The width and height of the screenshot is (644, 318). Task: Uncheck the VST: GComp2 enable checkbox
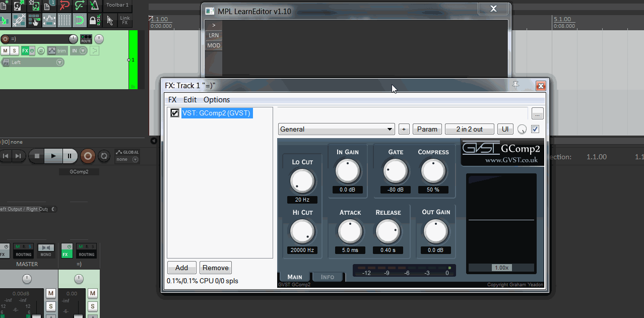(175, 113)
